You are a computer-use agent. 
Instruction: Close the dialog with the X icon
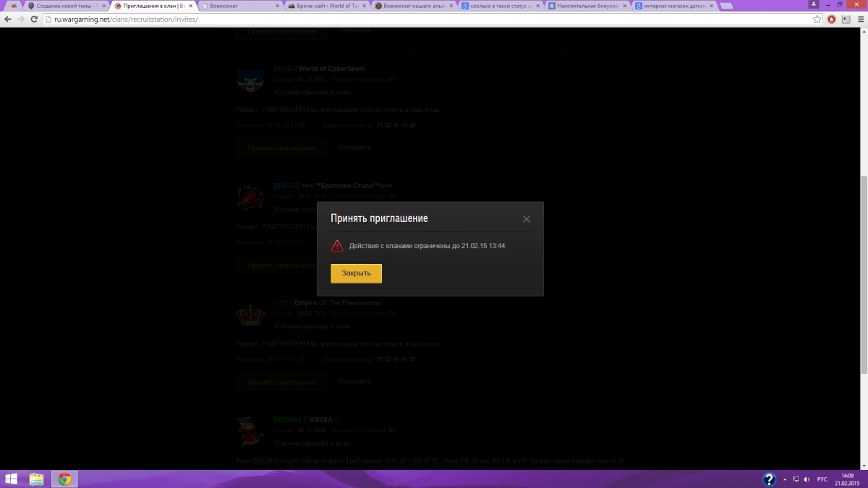point(527,219)
